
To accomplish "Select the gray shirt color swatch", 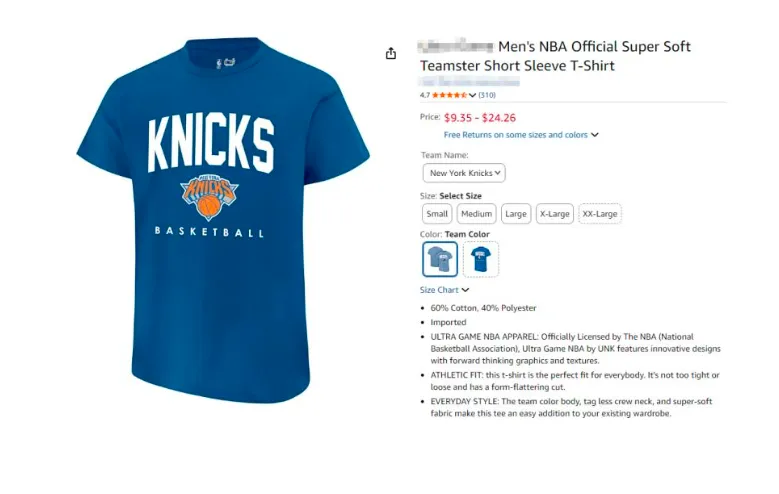I will (x=440, y=259).
